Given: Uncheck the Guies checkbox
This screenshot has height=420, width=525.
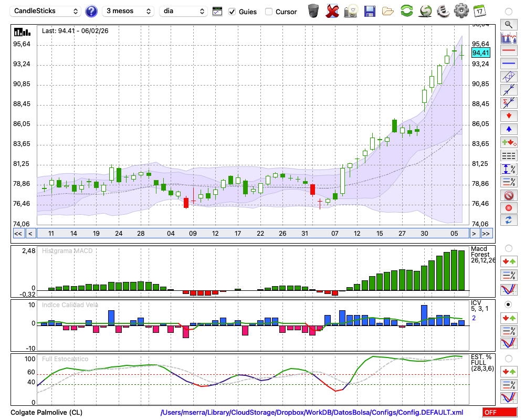Looking at the screenshot, I should click(x=233, y=12).
